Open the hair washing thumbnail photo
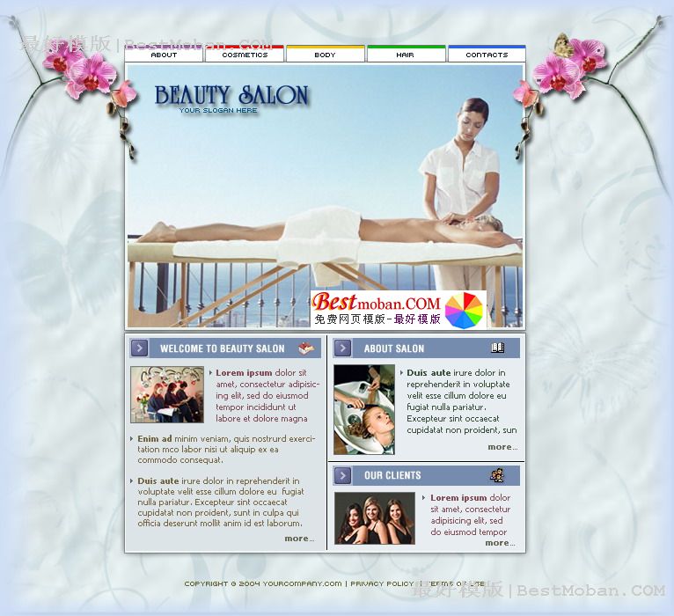The image size is (674, 616). tap(364, 410)
